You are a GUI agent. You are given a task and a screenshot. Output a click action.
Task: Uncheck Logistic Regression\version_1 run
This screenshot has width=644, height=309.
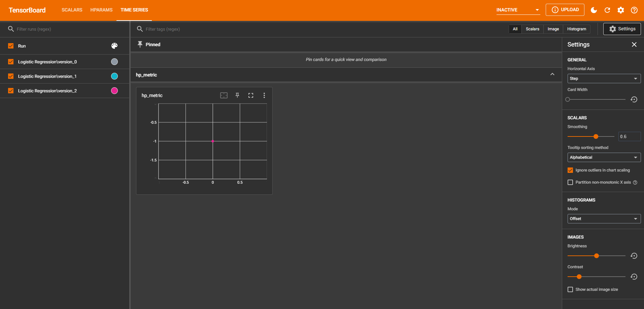pyautogui.click(x=11, y=76)
